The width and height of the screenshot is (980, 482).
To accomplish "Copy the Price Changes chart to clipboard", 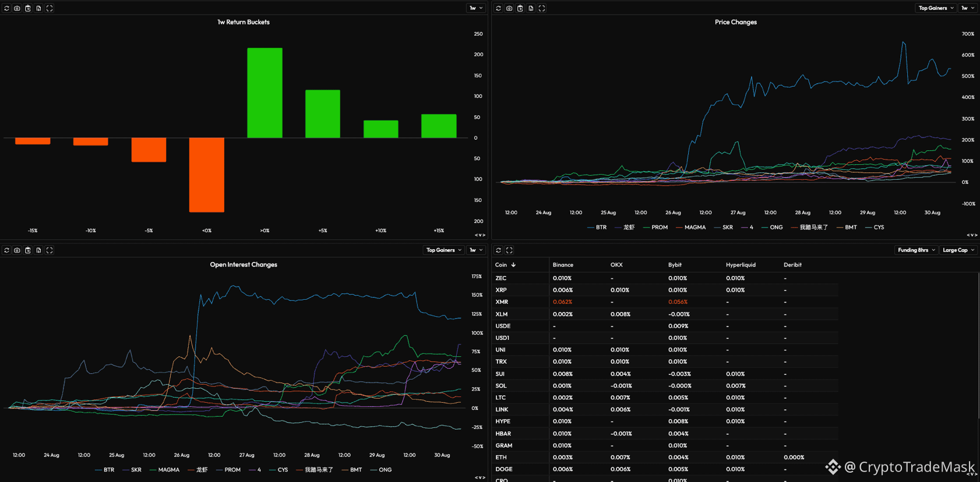I will (520, 8).
